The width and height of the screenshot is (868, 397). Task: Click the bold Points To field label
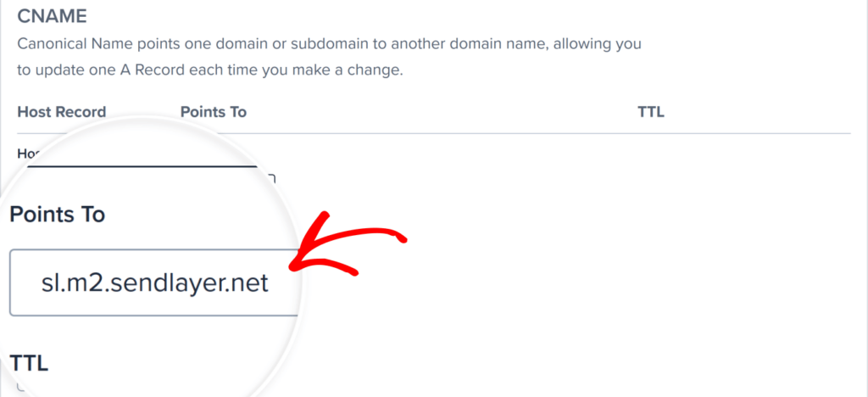point(58,215)
